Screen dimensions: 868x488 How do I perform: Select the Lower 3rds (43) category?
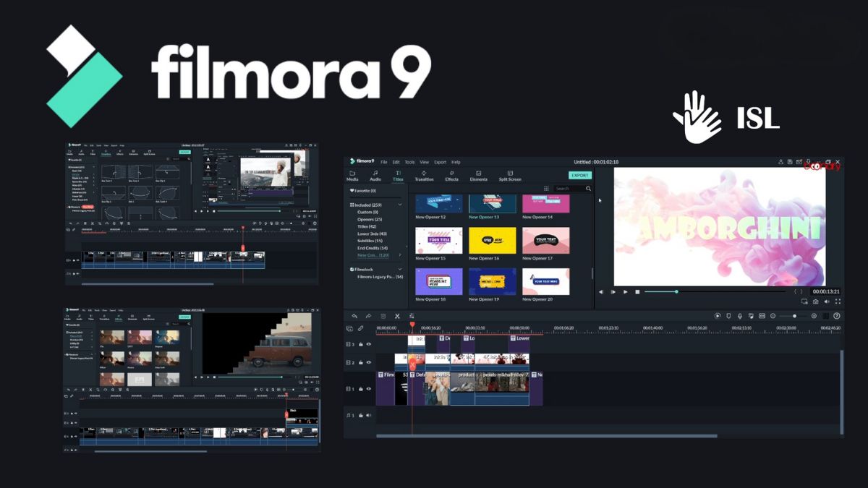point(373,234)
